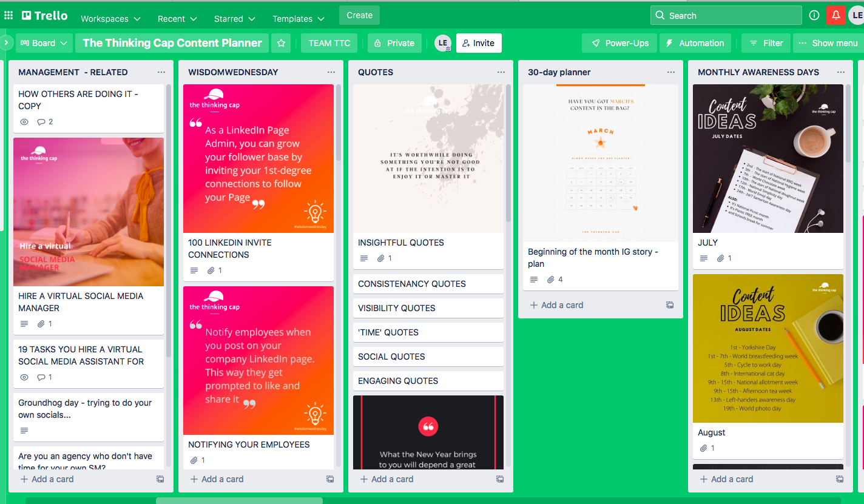Viewport: 864px width, 504px height.
Task: Change the Private visibility setting
Action: pyautogui.click(x=394, y=43)
